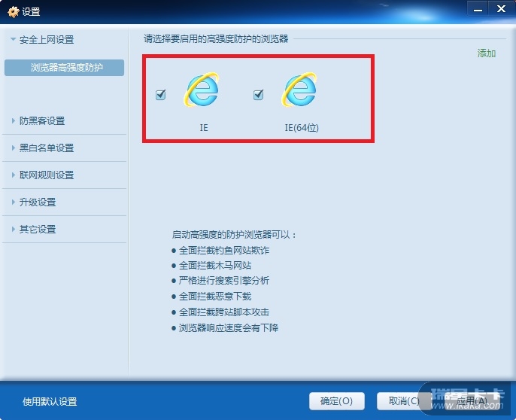Click the 应用(A) button
This screenshot has height=420, width=516.
coord(471,401)
